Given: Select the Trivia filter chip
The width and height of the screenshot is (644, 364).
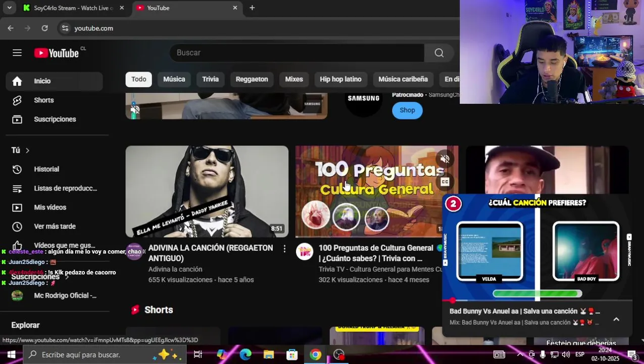Looking at the screenshot, I should pos(210,79).
